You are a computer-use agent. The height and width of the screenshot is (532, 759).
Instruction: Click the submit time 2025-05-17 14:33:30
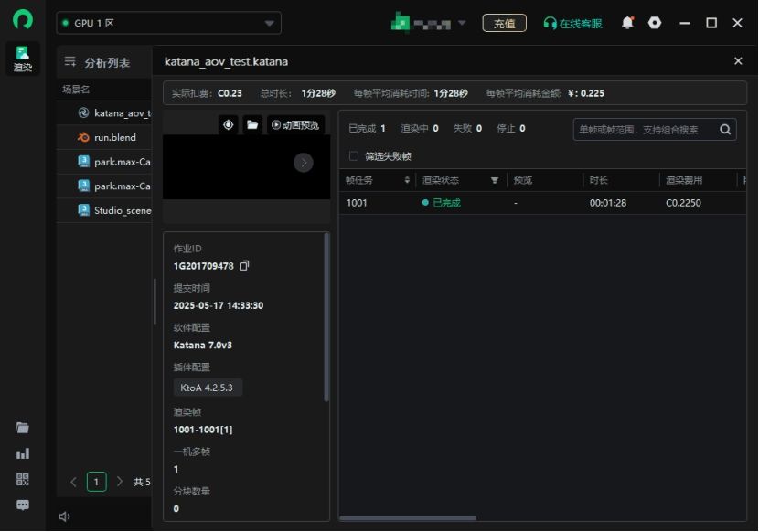(x=219, y=305)
